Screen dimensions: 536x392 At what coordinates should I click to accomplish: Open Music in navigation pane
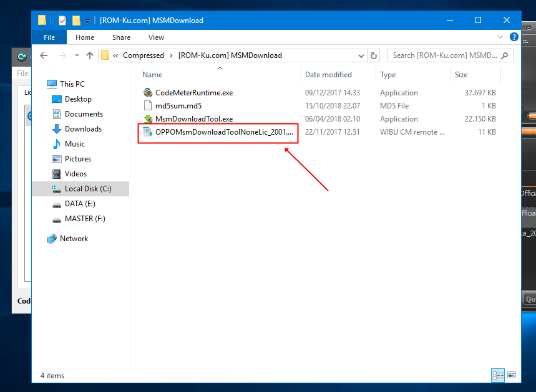[74, 144]
